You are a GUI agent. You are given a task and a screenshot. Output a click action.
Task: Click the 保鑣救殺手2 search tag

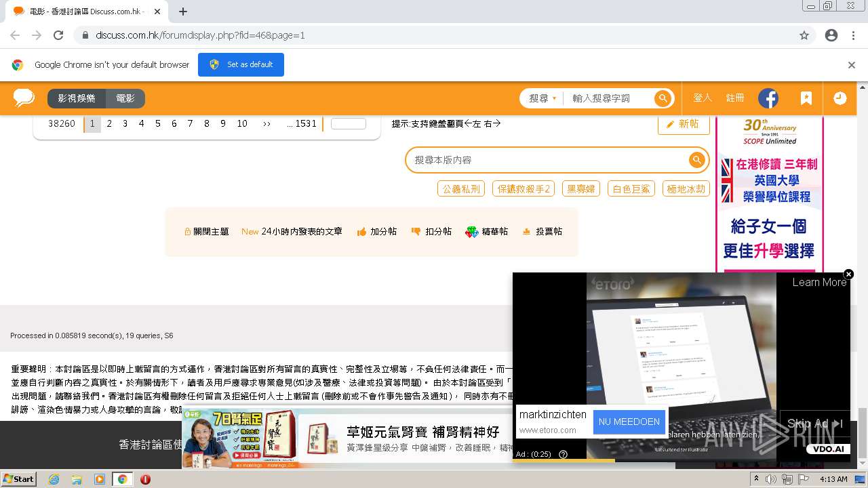[x=524, y=189]
